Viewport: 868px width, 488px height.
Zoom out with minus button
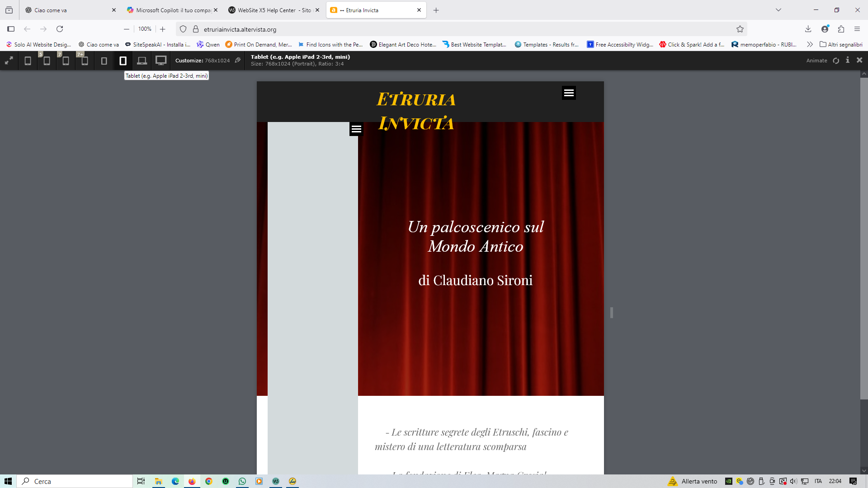point(127,29)
